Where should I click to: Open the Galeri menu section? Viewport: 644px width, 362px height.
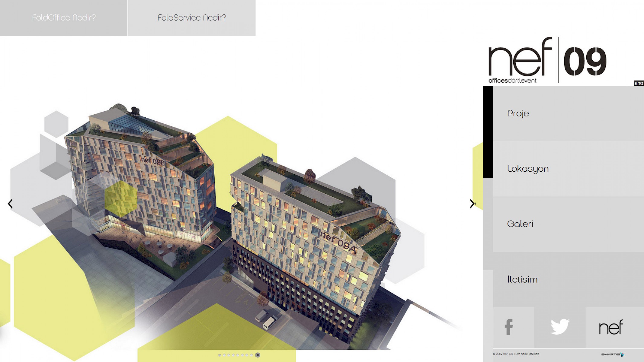pyautogui.click(x=520, y=224)
